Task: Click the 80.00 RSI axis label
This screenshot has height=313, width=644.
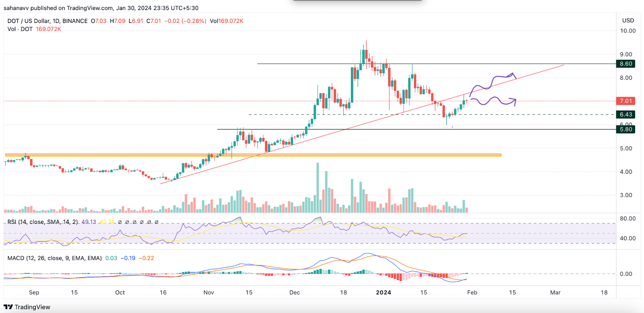Action: click(628, 218)
